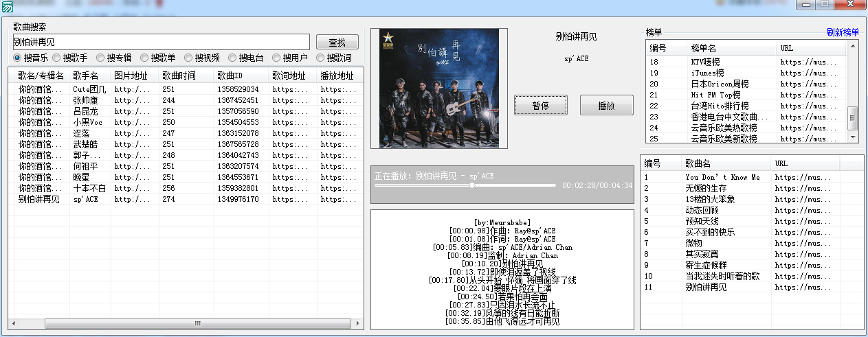The image size is (868, 337).
Task: Select song You Don't Know Me
Action: 752,177
